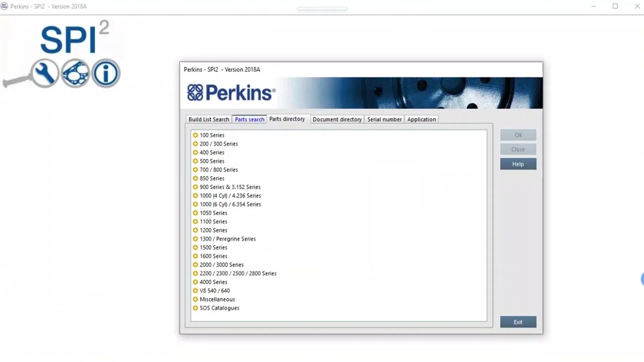Select the '1300 / Peregrine Series' label
Image resolution: width=644 pixels, height=362 pixels.
click(x=228, y=239)
